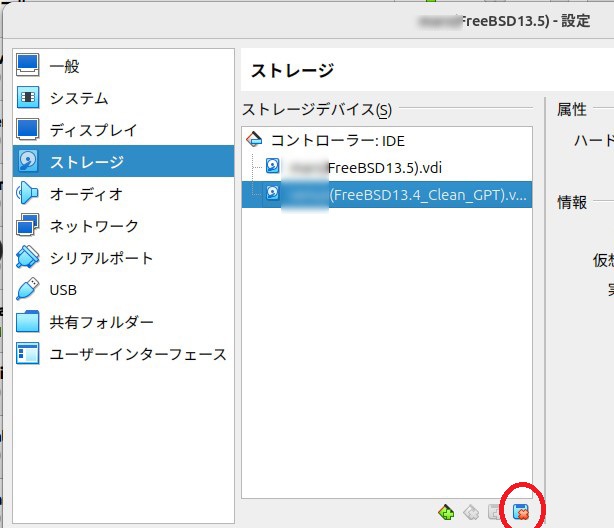Open the USB settings category

pyautogui.click(x=123, y=290)
